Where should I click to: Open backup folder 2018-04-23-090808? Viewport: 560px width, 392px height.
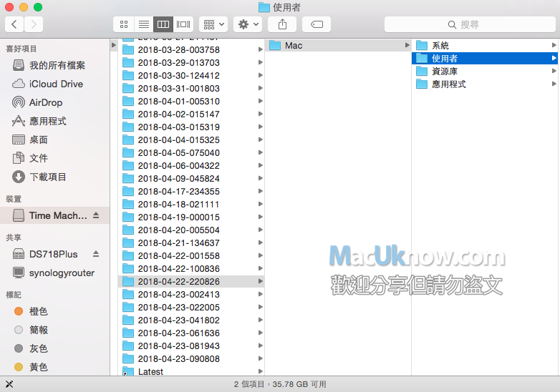pyautogui.click(x=178, y=359)
